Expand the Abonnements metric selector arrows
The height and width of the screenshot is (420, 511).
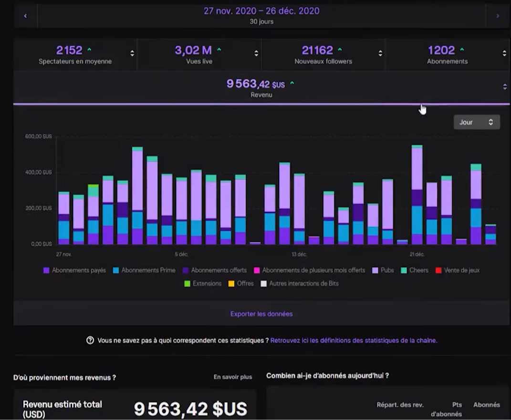[504, 53]
